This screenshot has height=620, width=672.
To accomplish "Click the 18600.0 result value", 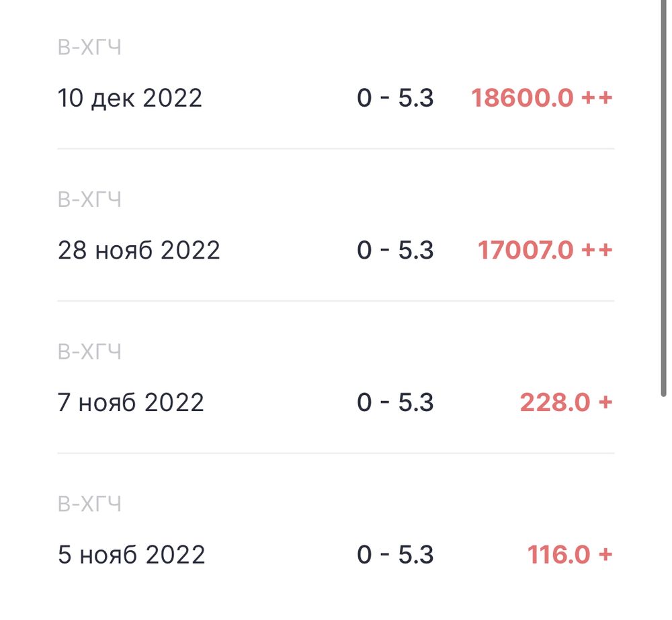I will 522,98.
